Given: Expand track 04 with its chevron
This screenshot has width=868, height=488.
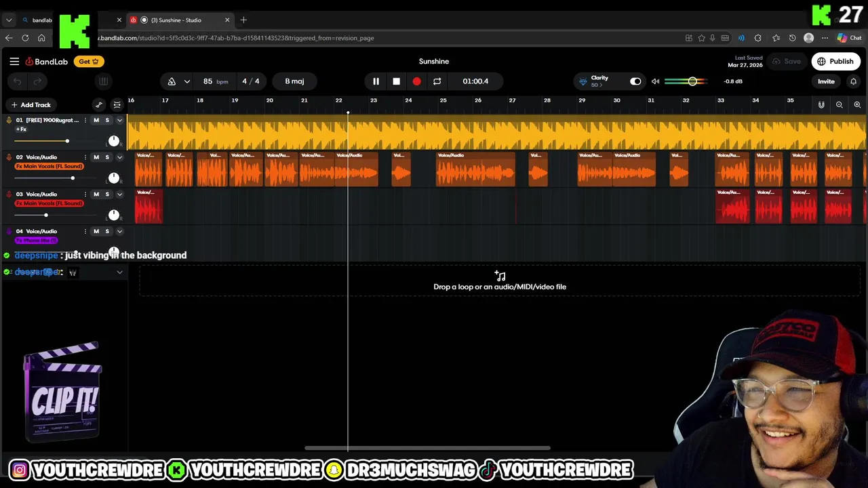Looking at the screenshot, I should 119,231.
